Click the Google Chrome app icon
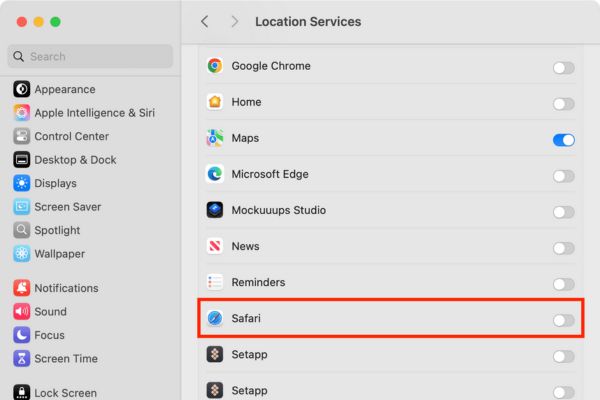Viewport: 600px width, 400px height. [215, 66]
